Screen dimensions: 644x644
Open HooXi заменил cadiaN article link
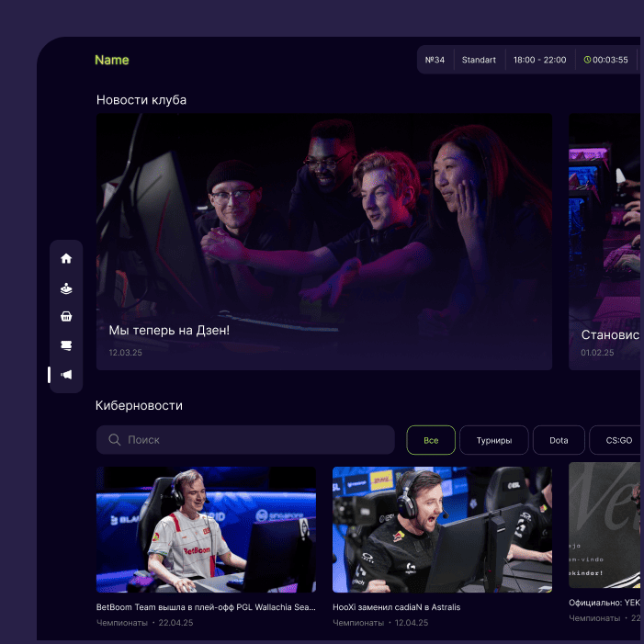click(396, 607)
